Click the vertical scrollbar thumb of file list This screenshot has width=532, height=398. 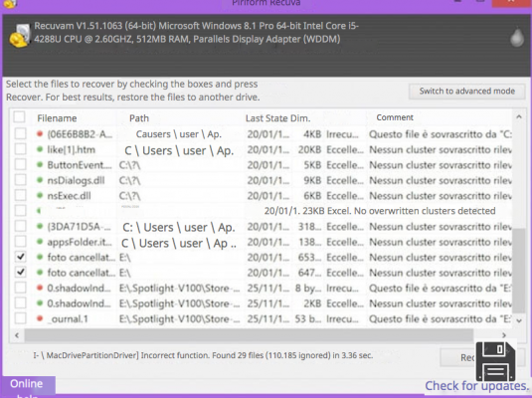[x=519, y=271]
